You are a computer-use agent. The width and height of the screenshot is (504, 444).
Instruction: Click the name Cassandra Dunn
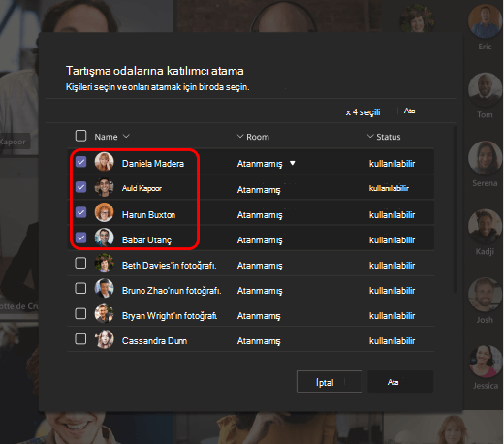click(154, 341)
